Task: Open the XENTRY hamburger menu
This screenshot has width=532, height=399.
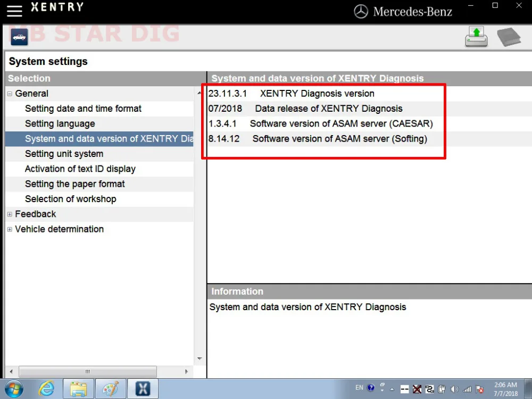Action: pos(14,11)
